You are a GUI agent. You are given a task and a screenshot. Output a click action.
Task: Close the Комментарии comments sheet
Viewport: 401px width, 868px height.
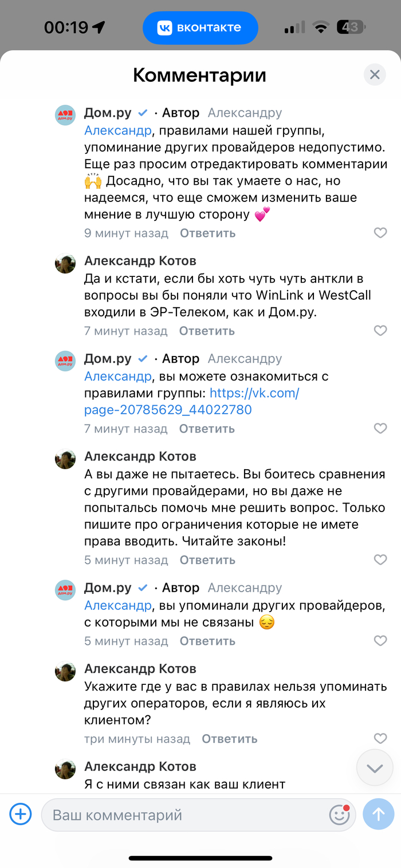pyautogui.click(x=375, y=74)
